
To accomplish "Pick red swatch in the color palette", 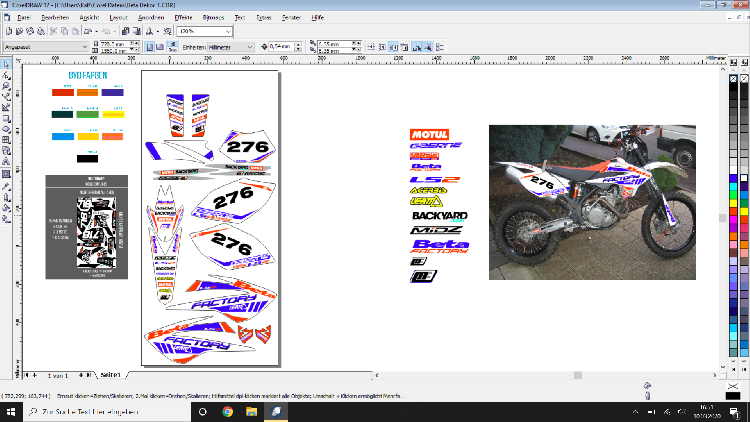I will coord(734,208).
